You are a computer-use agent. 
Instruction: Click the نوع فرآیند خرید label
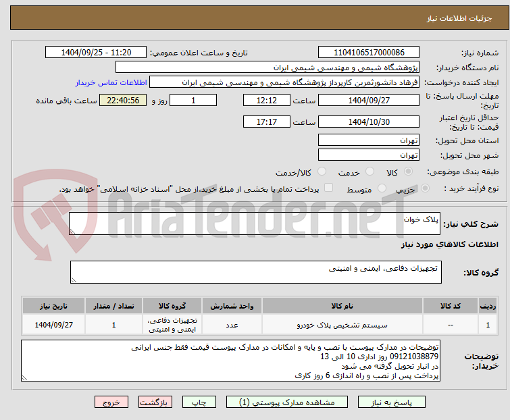coord(471,188)
